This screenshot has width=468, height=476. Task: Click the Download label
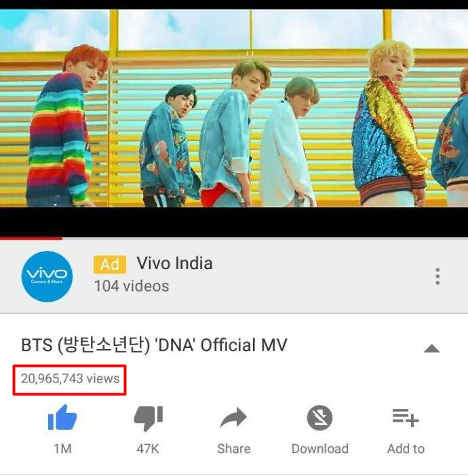319,448
